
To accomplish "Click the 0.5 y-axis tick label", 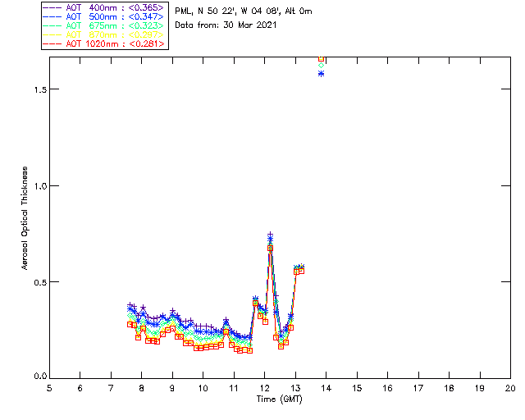I will click(40, 282).
